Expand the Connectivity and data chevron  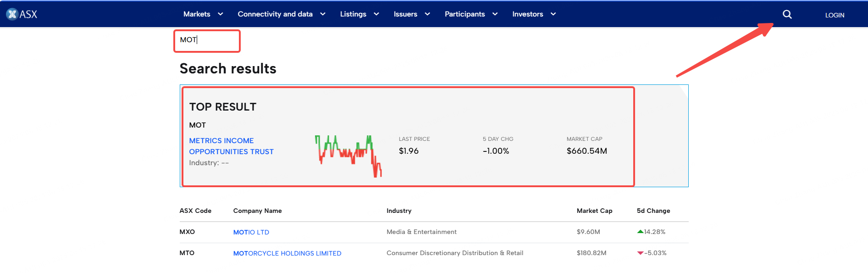point(323,14)
